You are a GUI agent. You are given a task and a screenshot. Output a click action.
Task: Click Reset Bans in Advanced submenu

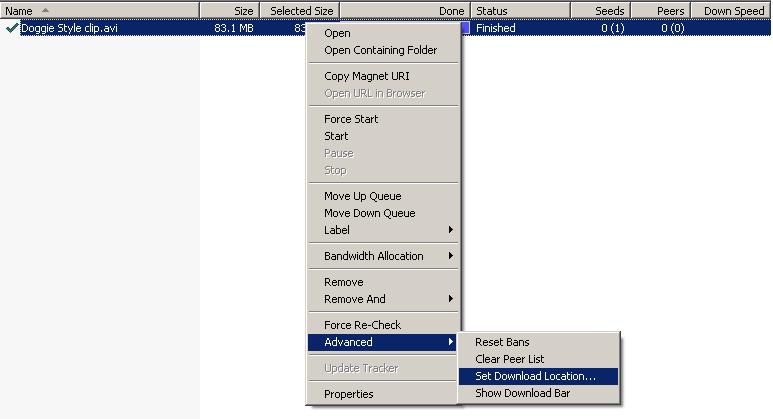502,342
